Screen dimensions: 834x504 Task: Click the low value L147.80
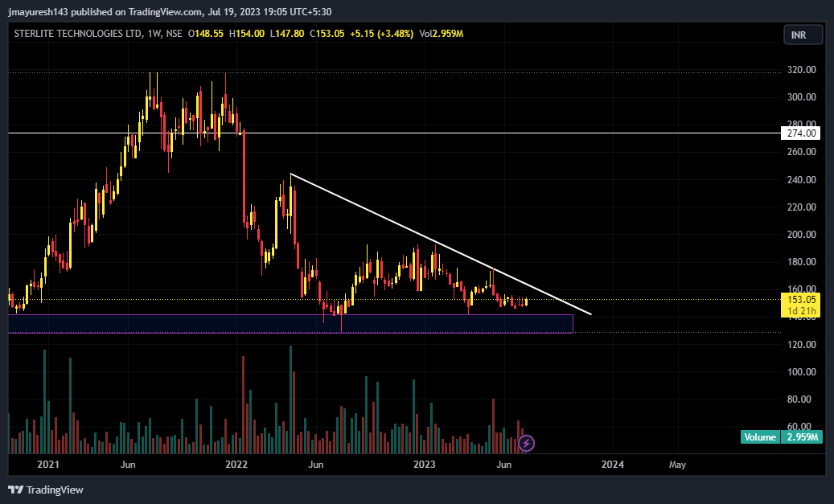286,34
